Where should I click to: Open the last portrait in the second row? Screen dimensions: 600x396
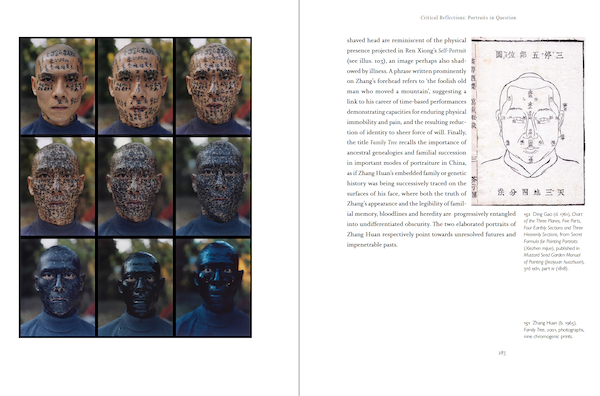(x=214, y=186)
